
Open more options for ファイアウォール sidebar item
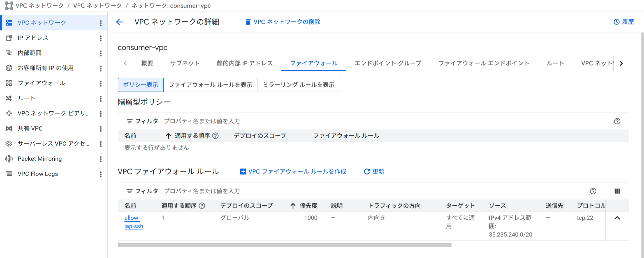(101, 83)
